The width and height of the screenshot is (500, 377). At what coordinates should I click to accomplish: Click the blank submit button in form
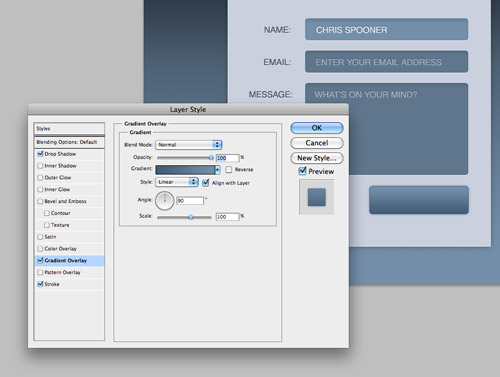pyautogui.click(x=419, y=200)
